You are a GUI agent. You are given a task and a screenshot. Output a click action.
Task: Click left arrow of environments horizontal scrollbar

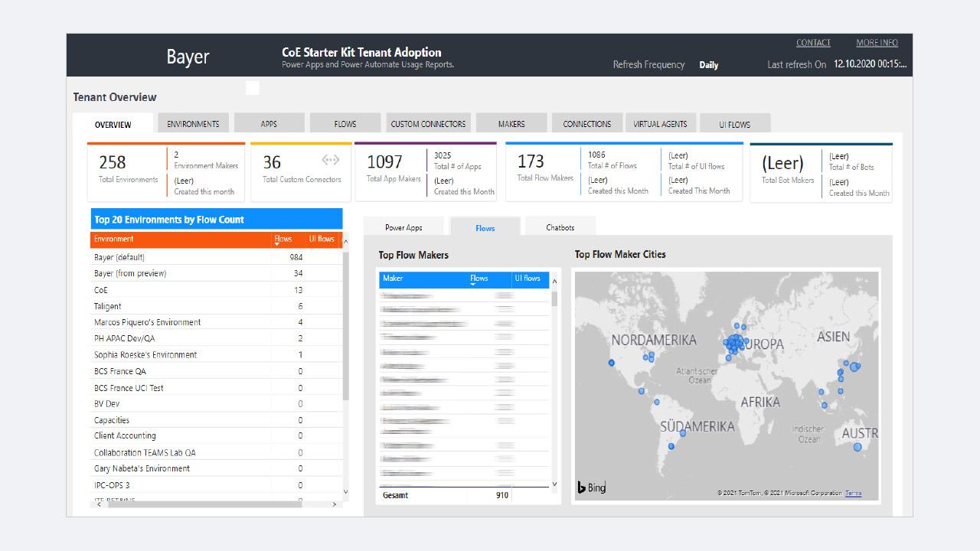point(99,504)
